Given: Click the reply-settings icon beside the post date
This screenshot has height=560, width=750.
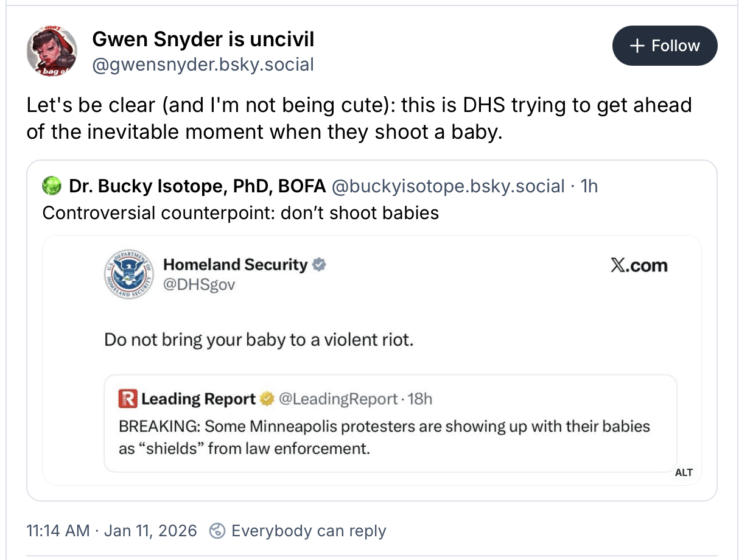Looking at the screenshot, I should click(217, 531).
